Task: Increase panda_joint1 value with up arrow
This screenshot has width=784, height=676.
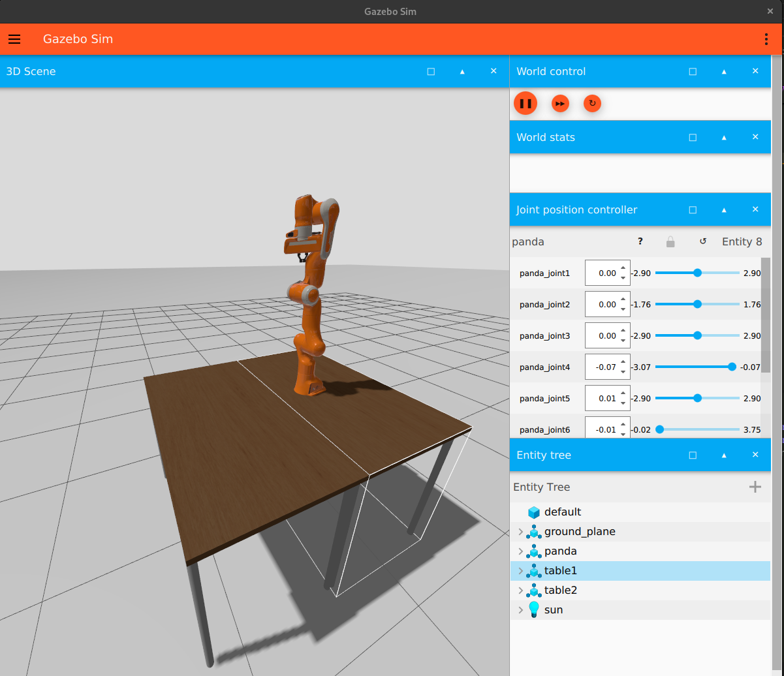Action: (x=623, y=268)
